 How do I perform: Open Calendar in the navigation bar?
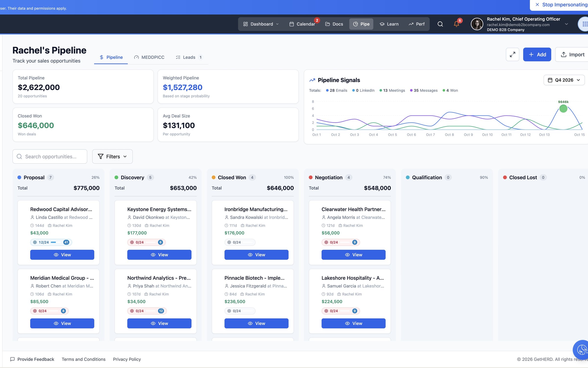(x=302, y=24)
